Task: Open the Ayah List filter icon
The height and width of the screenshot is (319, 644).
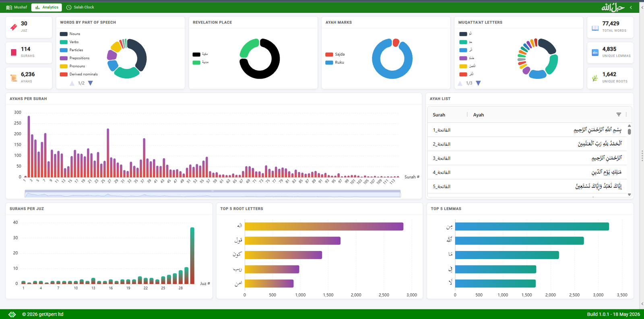Action: pos(619,115)
